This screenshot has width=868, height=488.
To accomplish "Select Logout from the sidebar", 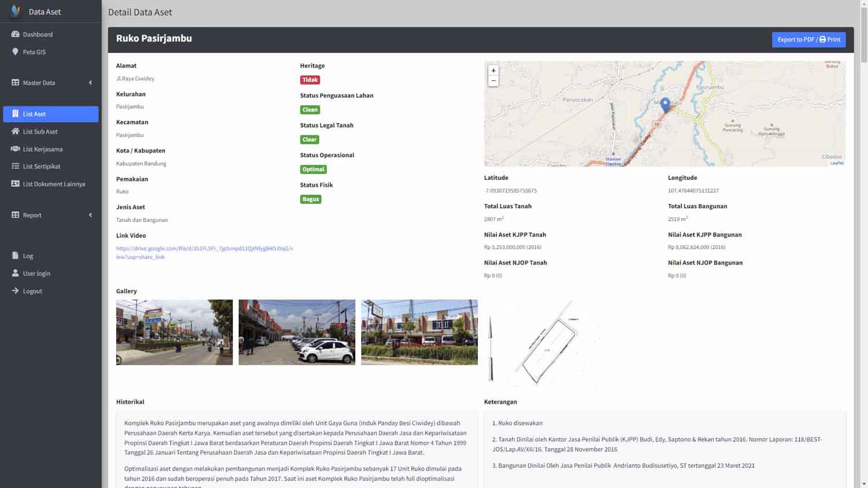I will [32, 291].
